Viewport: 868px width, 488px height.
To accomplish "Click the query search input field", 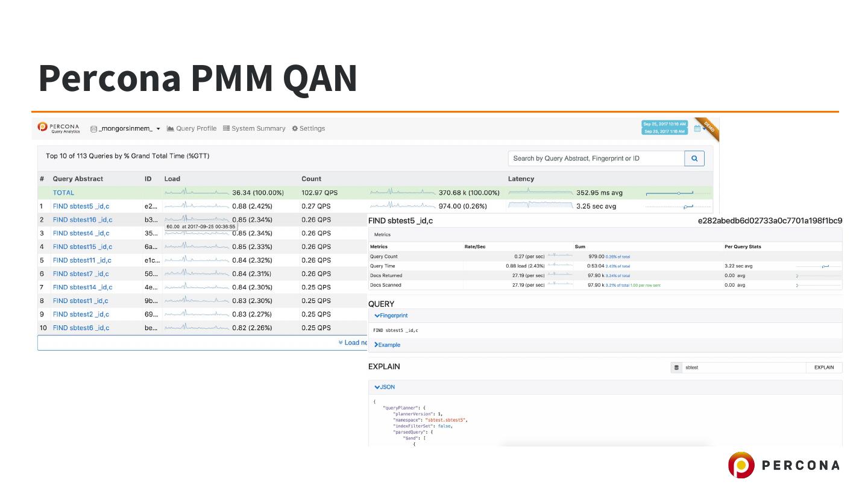I will [x=596, y=158].
